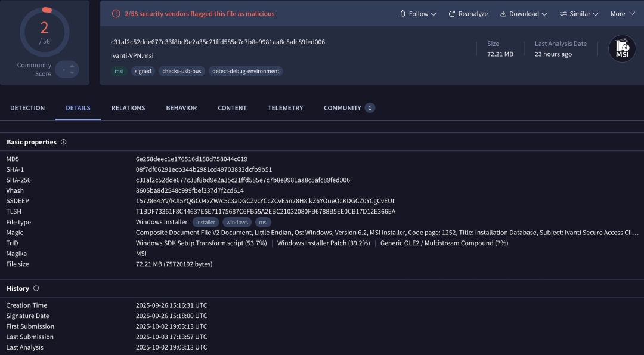Screen dimensions: 644x355
Task: Click the MSI file type icon
Action: click(622, 49)
